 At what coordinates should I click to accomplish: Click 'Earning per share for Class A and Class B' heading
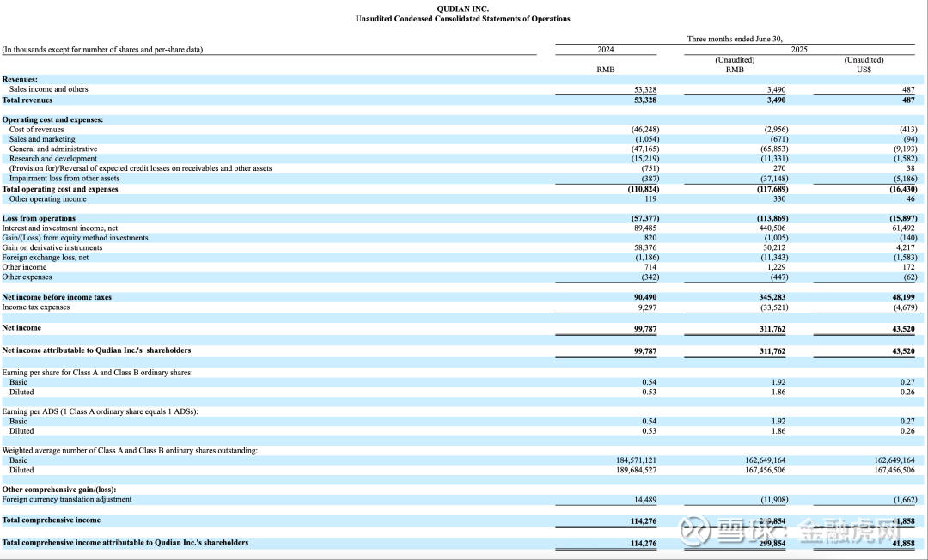[98, 373]
